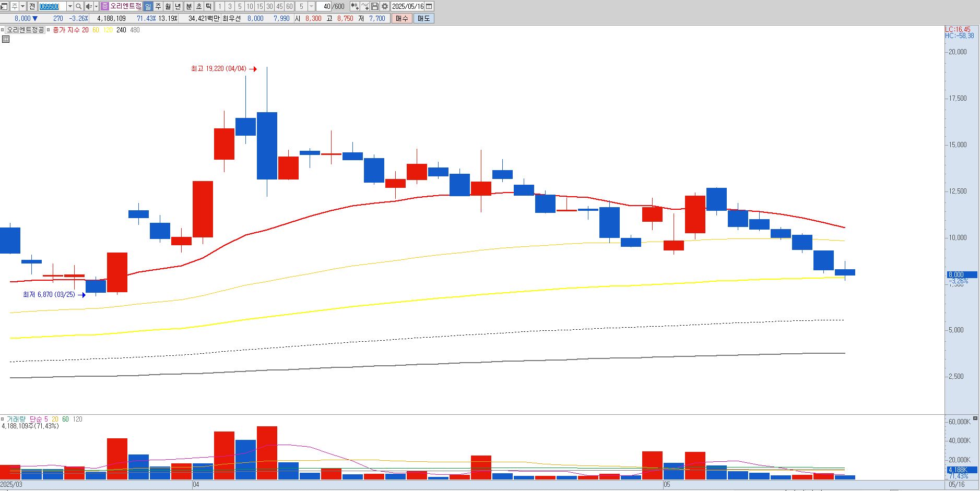
Task: Choose the 10 interval button
Action: click(250, 6)
